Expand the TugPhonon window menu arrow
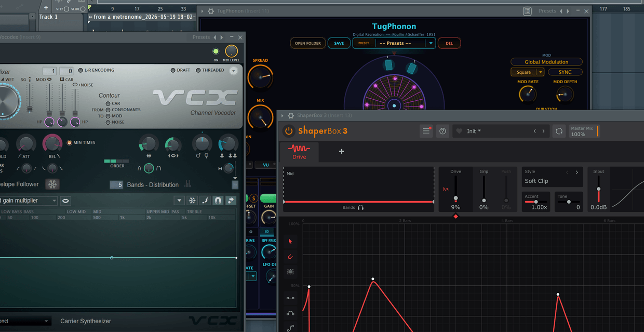 [x=203, y=11]
